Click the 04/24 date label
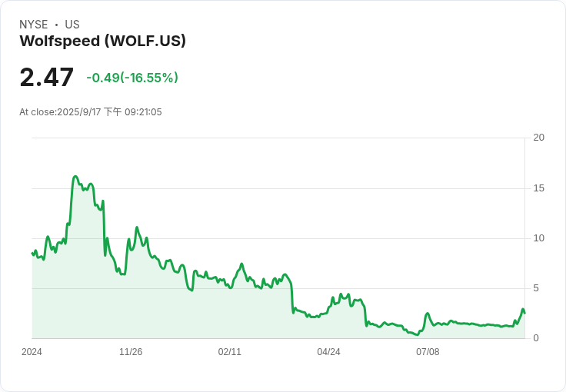Image resolution: width=566 pixels, height=392 pixels. [x=328, y=352]
